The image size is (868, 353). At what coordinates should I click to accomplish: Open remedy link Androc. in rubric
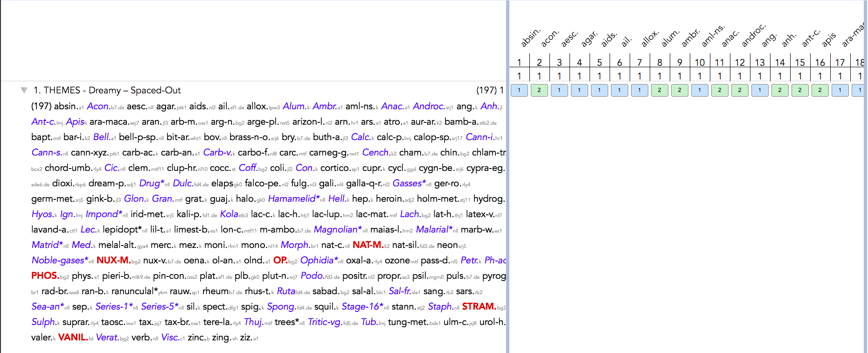(429, 106)
